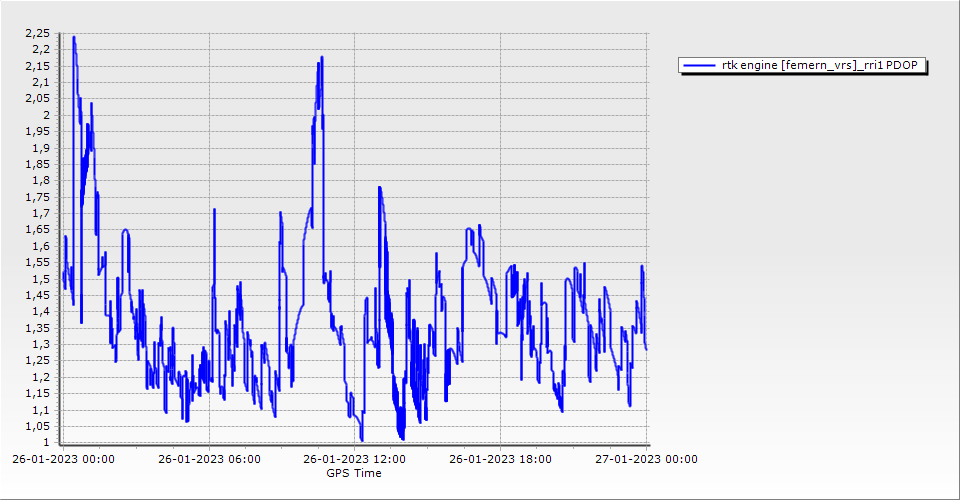
Task: Click the GPS Time axis title
Action: 354,473
